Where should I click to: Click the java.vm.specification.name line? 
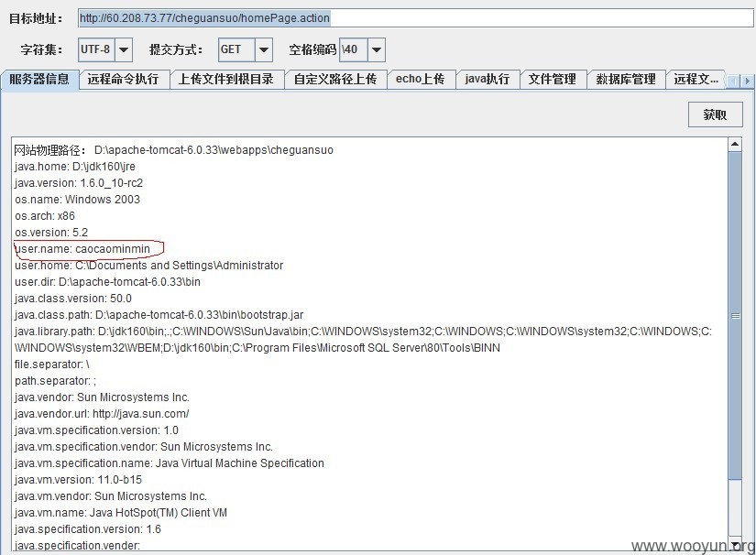click(170, 463)
